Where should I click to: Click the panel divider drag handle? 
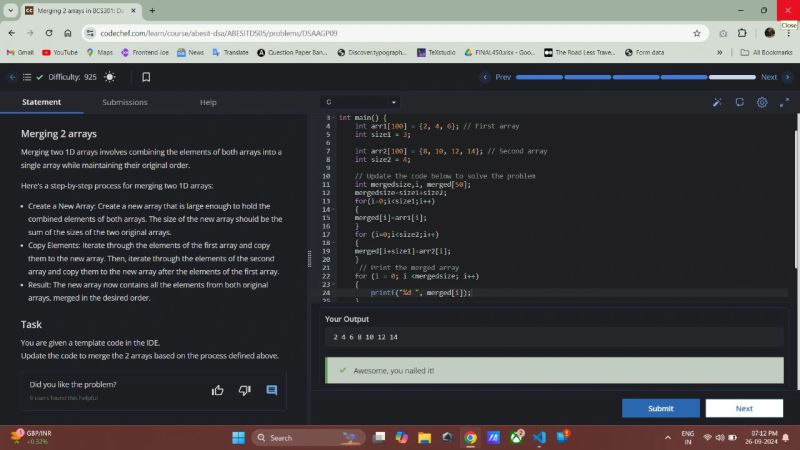pyautogui.click(x=309, y=259)
